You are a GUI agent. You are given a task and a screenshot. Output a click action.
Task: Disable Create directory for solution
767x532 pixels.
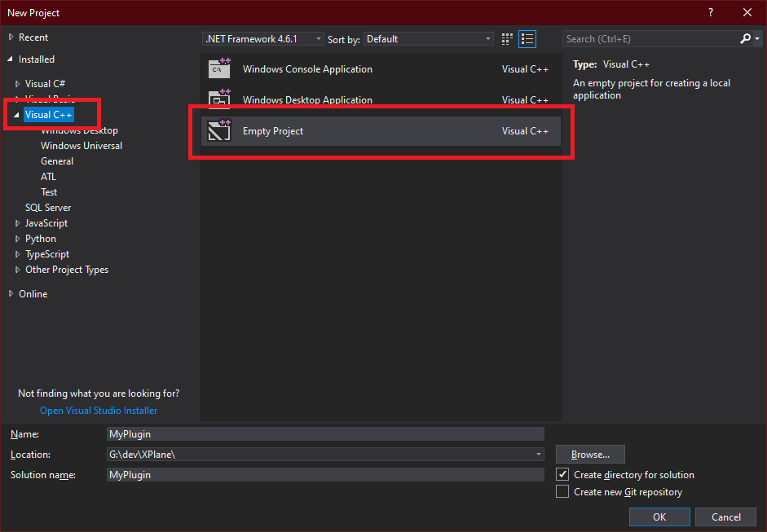pos(561,474)
